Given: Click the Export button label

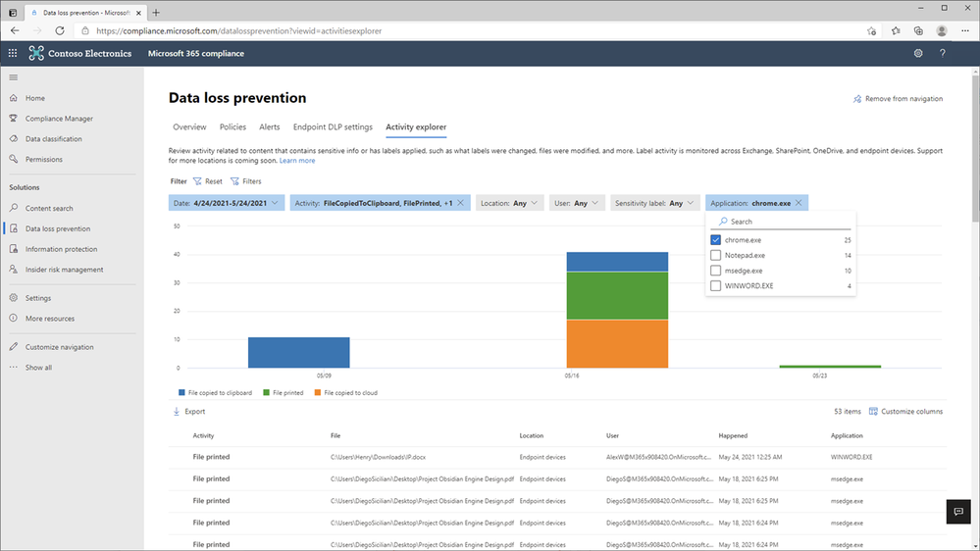Looking at the screenshot, I should pos(195,411).
